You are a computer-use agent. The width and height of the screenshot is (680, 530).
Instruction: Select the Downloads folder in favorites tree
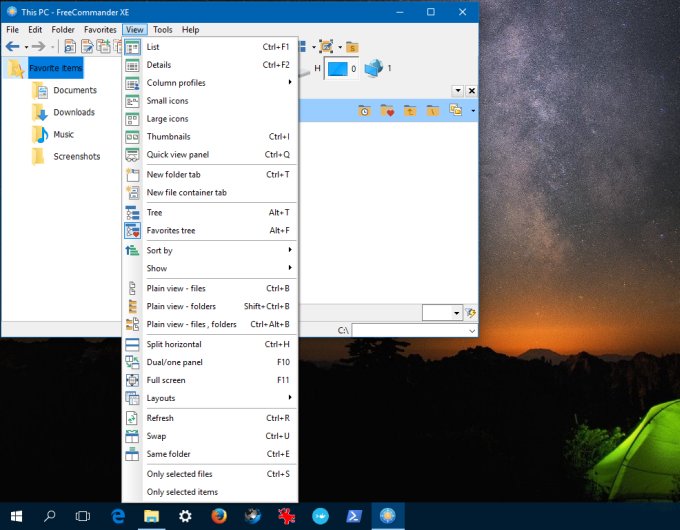pos(73,113)
